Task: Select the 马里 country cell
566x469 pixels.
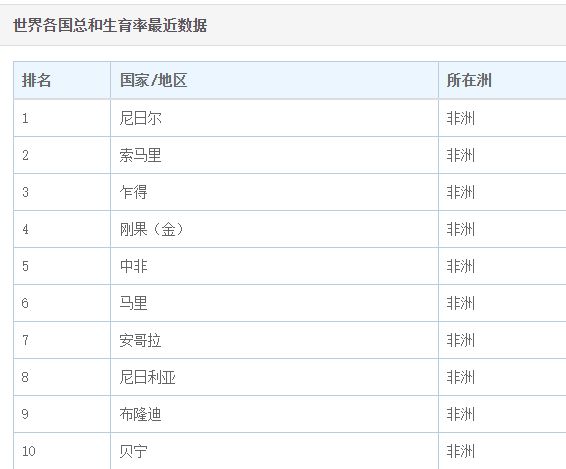Action: click(x=274, y=303)
